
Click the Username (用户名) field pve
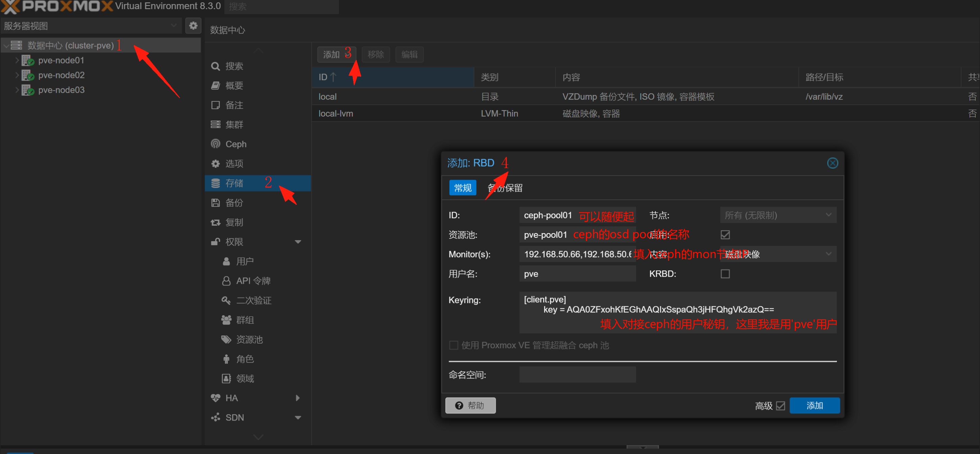click(x=578, y=274)
